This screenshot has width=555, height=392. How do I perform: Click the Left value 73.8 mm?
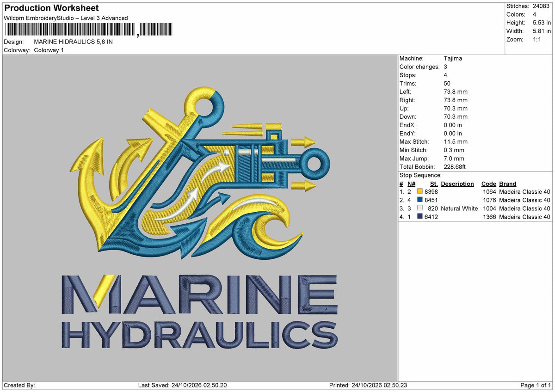(x=456, y=92)
